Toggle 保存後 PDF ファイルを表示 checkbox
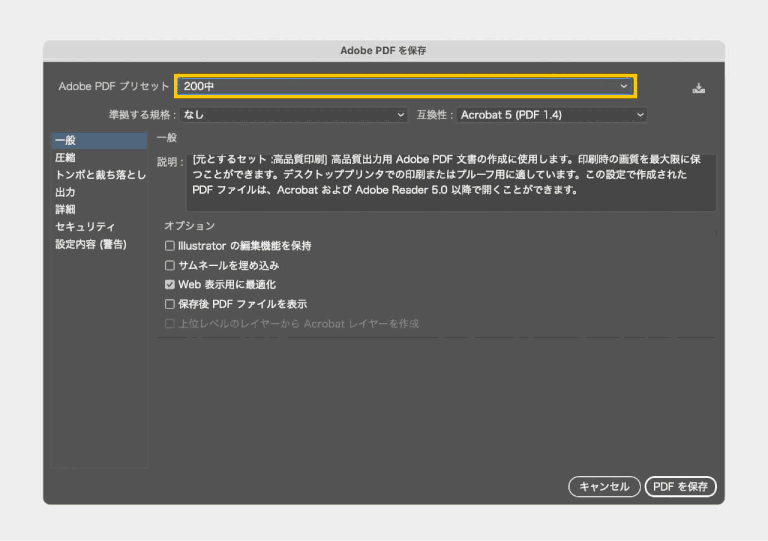The width and height of the screenshot is (768, 541). [170, 304]
